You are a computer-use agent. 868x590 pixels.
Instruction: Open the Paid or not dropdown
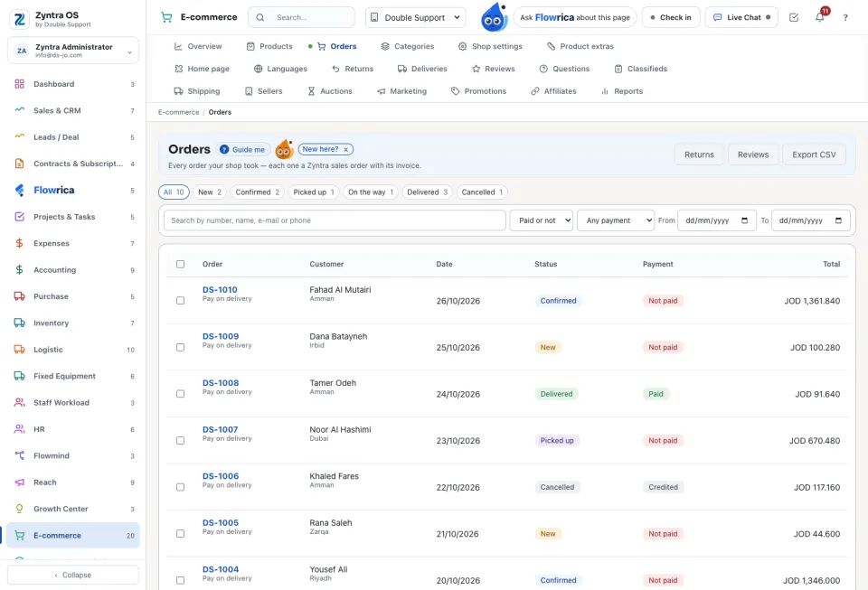point(542,220)
